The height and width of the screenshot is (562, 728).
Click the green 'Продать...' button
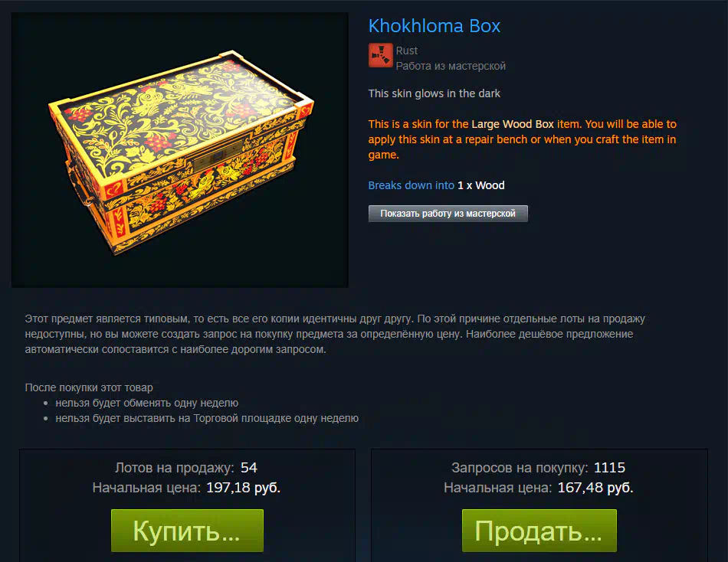pyautogui.click(x=539, y=531)
